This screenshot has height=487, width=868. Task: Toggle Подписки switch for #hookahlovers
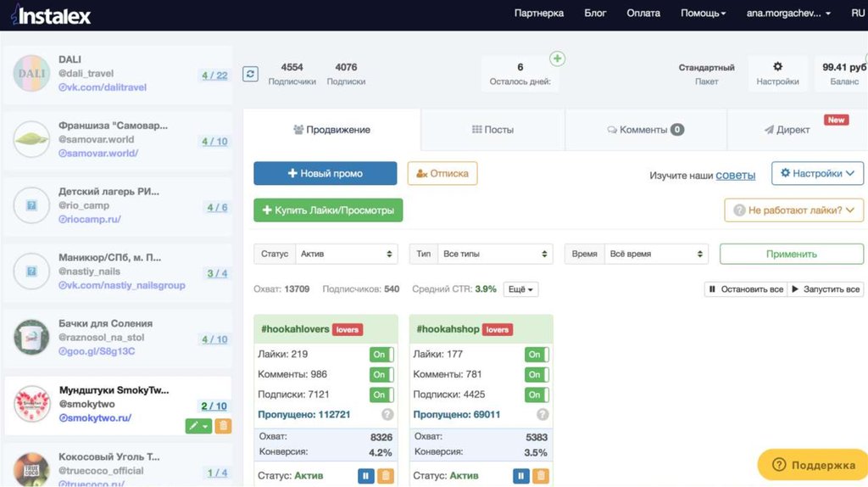pyautogui.click(x=381, y=395)
